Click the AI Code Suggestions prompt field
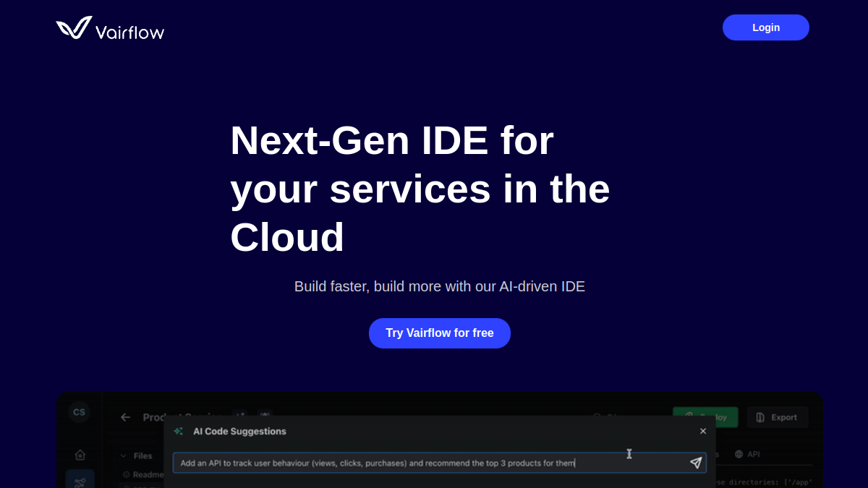The height and width of the screenshot is (488, 868). tap(440, 463)
